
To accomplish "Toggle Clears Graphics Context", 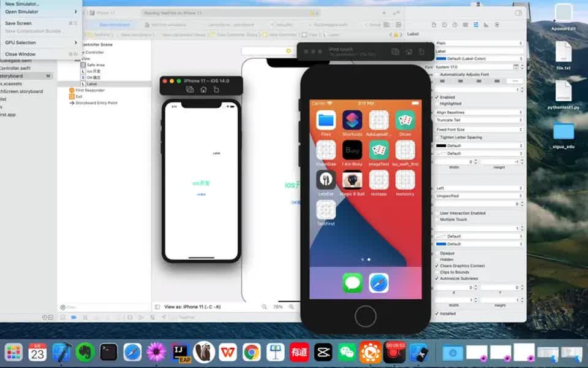I will [437, 265].
